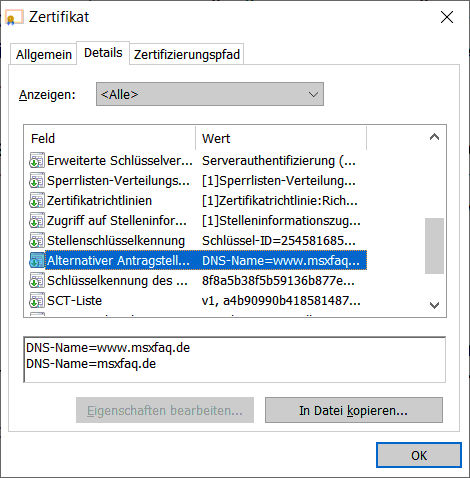
Task: Switch to the Allgemein tab
Action: pos(44,54)
